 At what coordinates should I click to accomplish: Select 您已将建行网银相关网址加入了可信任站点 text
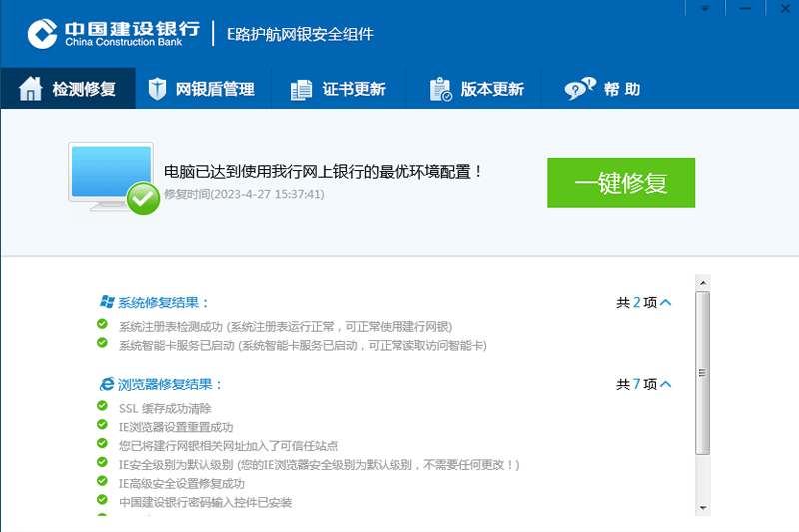(229, 446)
